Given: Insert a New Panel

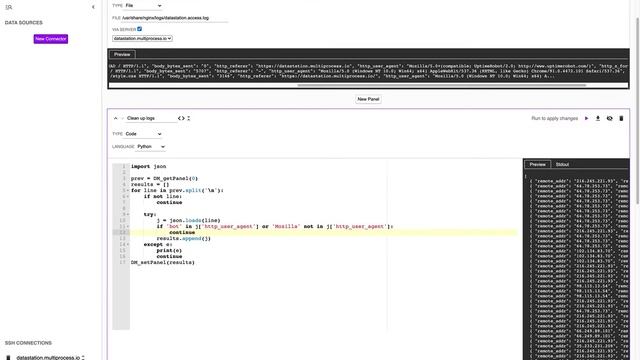Looking at the screenshot, I should (368, 99).
